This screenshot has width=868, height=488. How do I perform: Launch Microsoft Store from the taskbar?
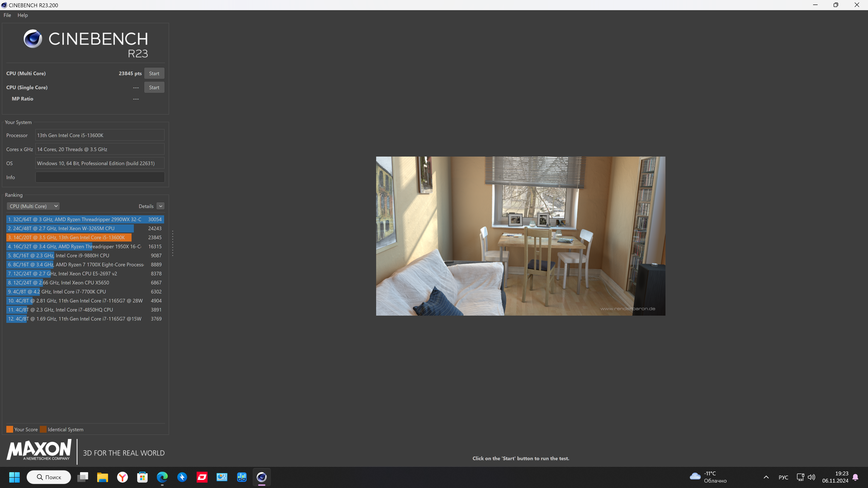click(x=142, y=477)
